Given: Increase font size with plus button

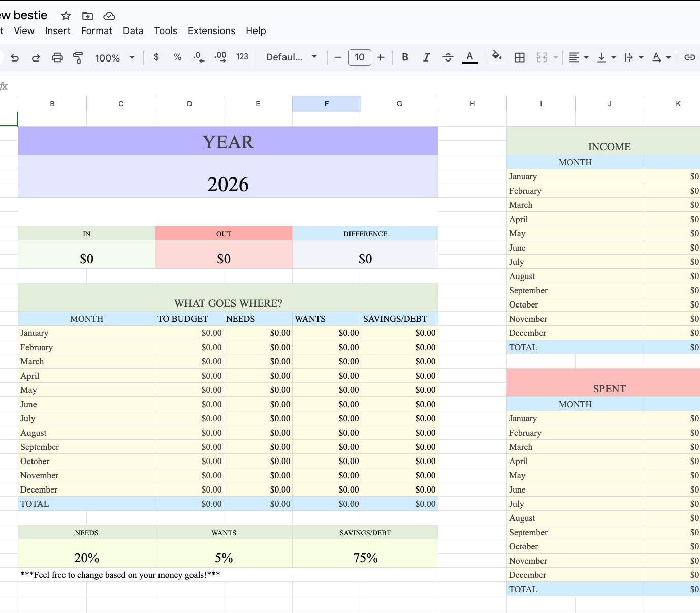Looking at the screenshot, I should point(381,57).
